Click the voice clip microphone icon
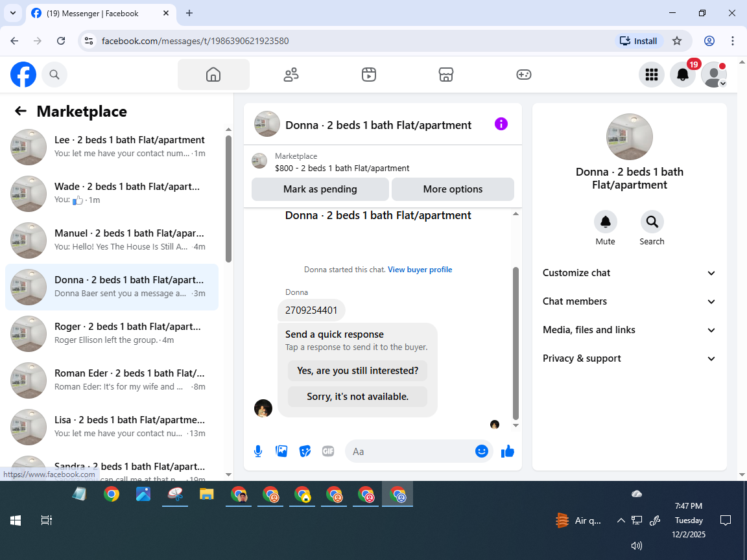Image resolution: width=747 pixels, height=560 pixels. click(x=258, y=451)
